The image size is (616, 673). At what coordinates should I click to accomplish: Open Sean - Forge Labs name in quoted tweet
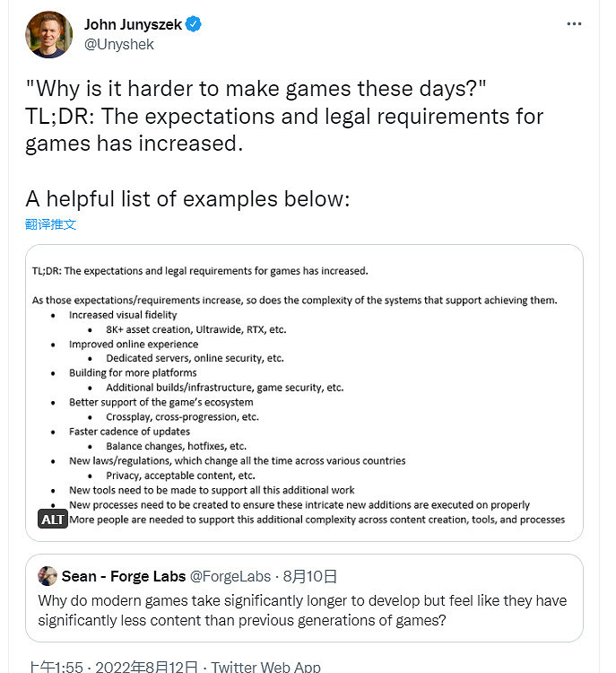click(124, 576)
